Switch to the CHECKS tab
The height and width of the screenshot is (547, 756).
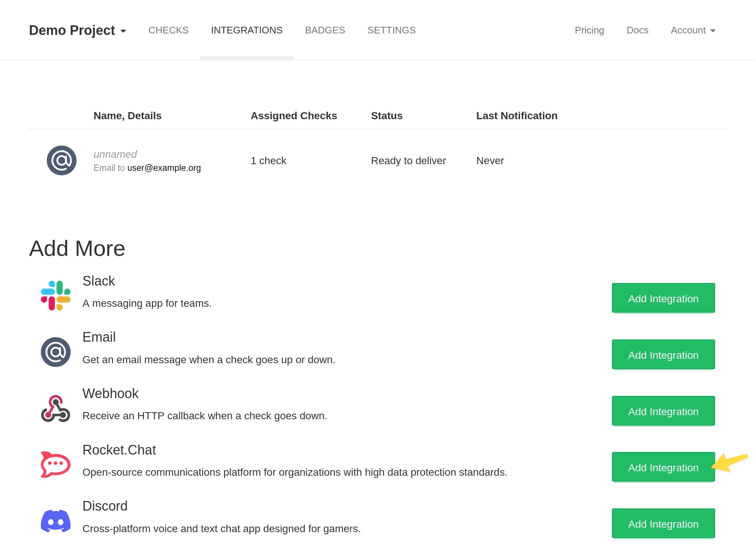pyautogui.click(x=168, y=30)
